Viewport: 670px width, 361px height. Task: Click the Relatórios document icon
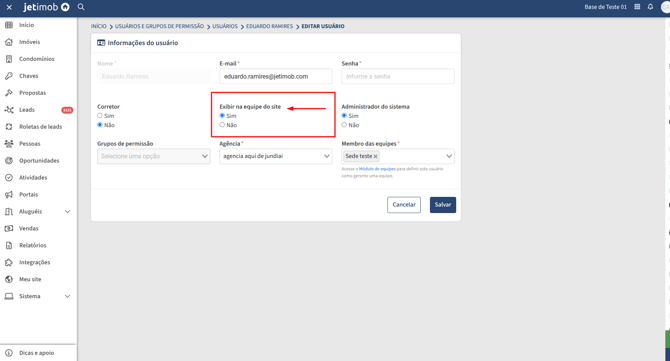pyautogui.click(x=9, y=245)
